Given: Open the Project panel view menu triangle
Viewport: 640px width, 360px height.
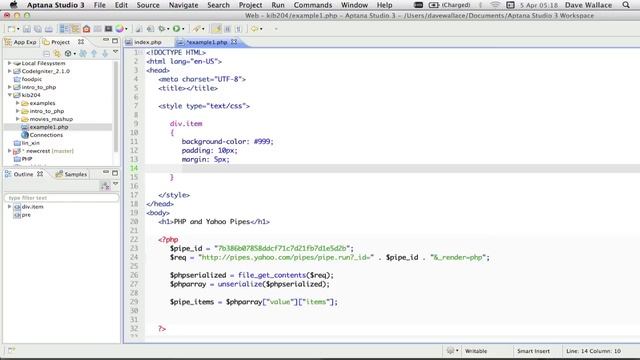Looking at the screenshot, I should (x=116, y=52).
